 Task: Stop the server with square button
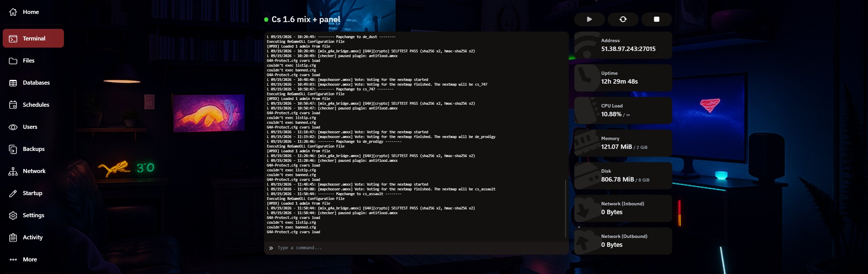pyautogui.click(x=657, y=19)
